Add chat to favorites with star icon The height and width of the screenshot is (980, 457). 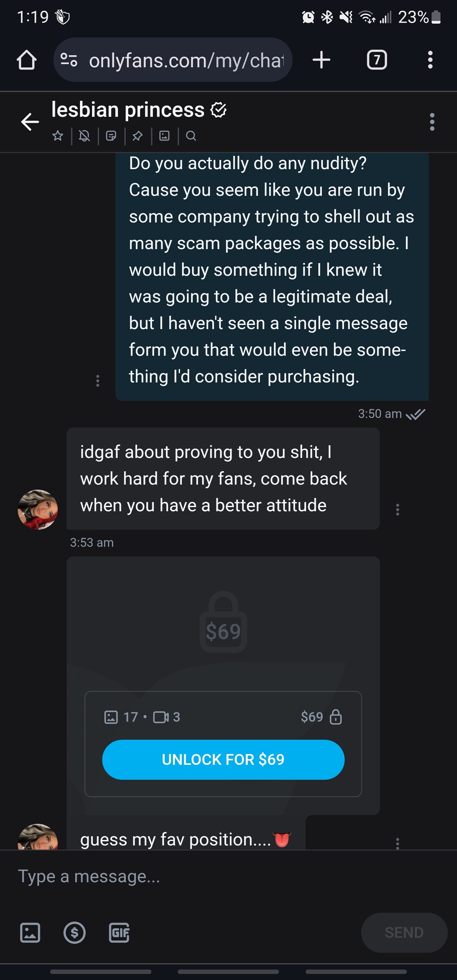[58, 136]
